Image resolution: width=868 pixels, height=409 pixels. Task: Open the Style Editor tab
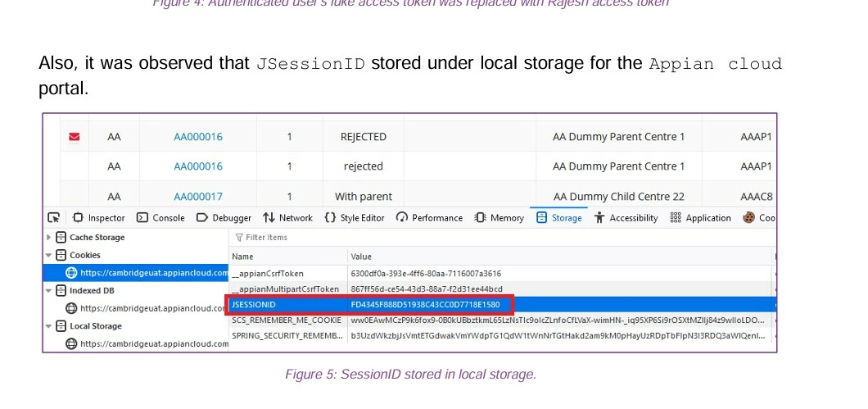coord(355,218)
